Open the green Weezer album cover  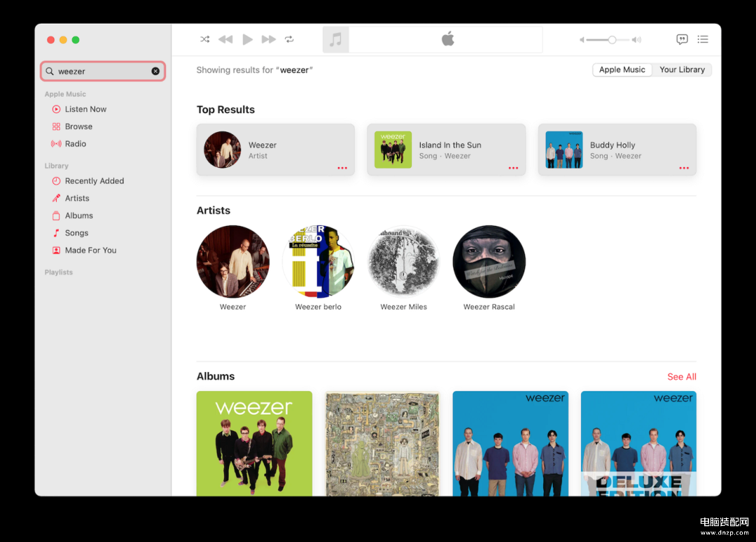(255, 443)
